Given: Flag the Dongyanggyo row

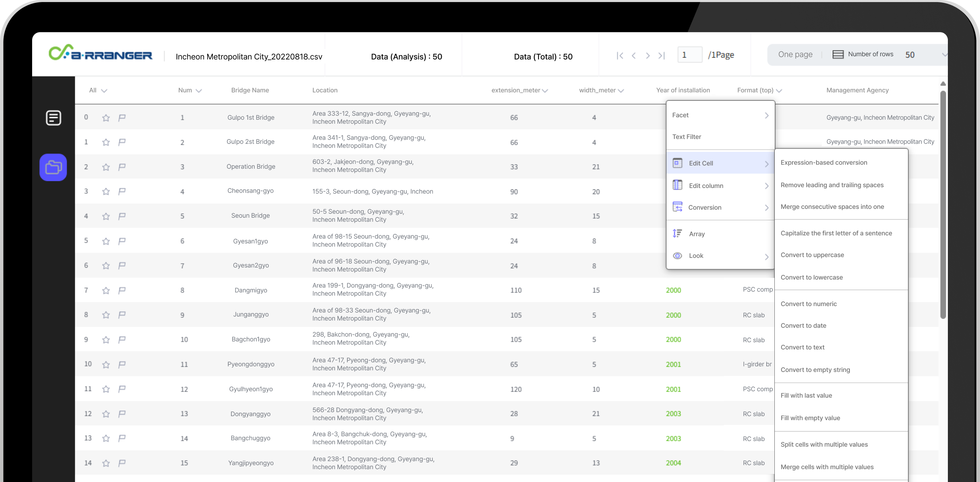Looking at the screenshot, I should pyautogui.click(x=122, y=414).
